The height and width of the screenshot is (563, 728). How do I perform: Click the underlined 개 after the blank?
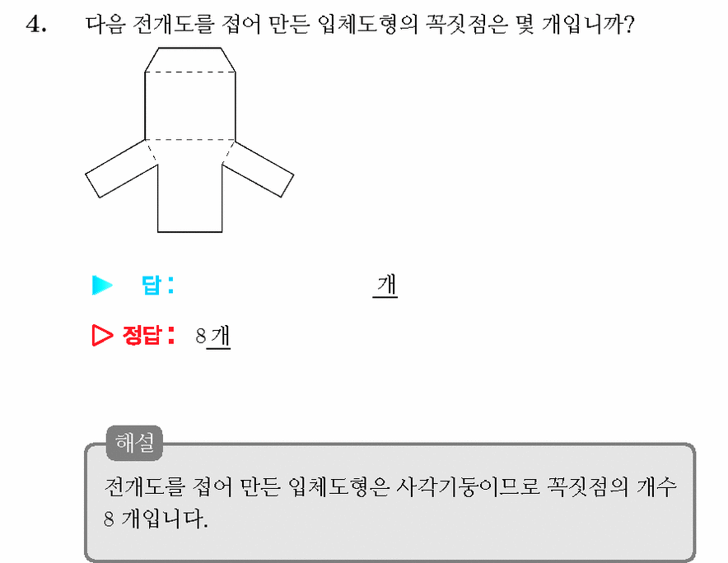coord(385,285)
